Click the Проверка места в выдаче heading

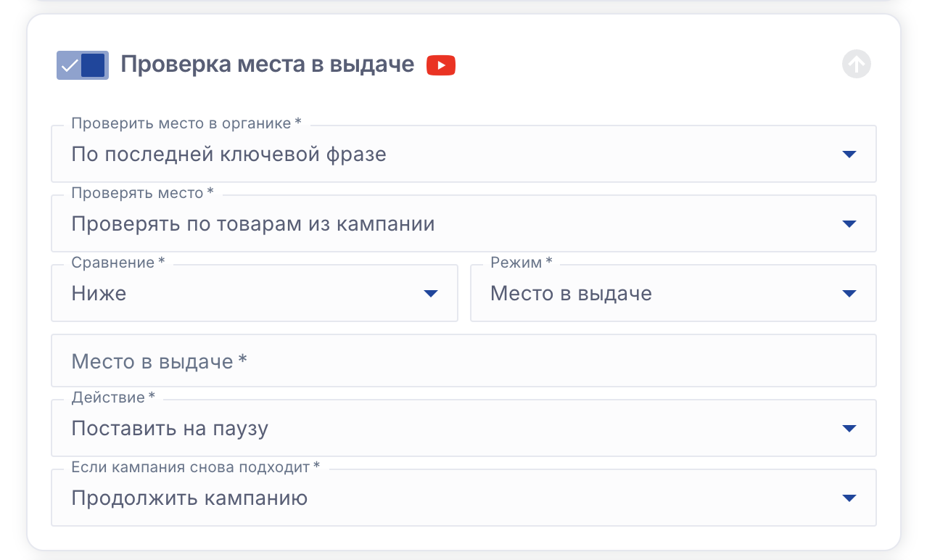(267, 65)
